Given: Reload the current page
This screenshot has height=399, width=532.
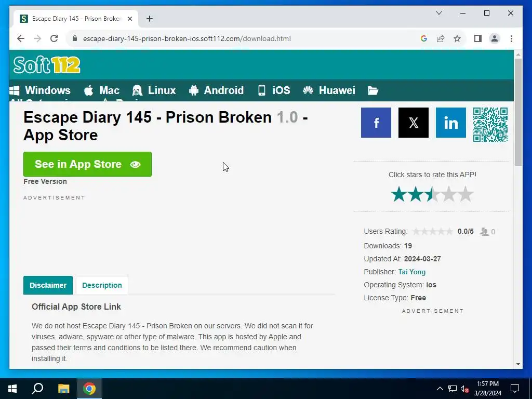Looking at the screenshot, I should click(x=54, y=38).
